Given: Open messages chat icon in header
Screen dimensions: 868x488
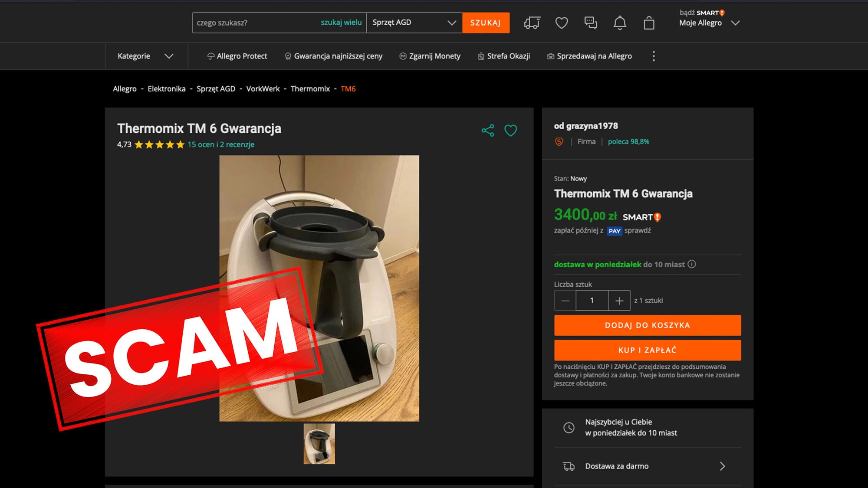Looking at the screenshot, I should click(591, 23).
